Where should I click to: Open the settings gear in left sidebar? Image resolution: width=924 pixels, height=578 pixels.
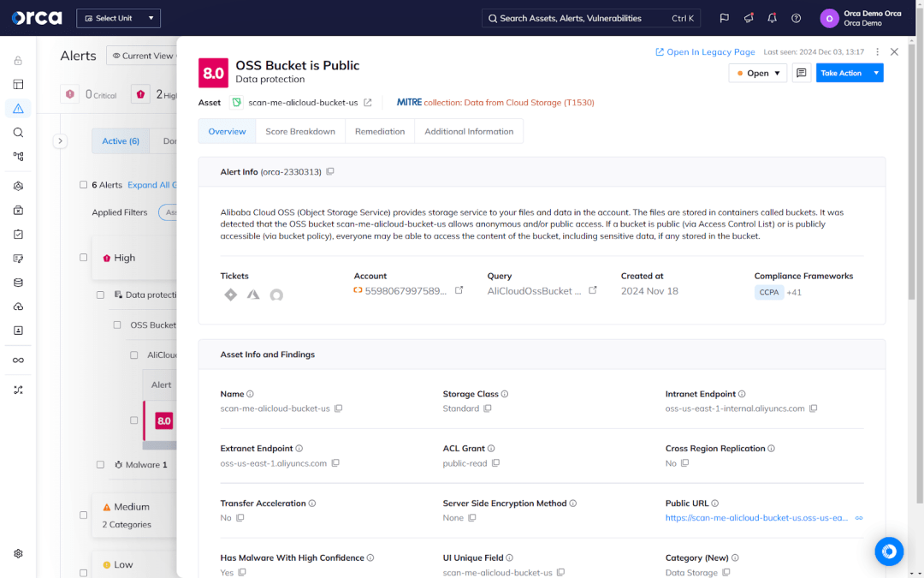pos(18,554)
